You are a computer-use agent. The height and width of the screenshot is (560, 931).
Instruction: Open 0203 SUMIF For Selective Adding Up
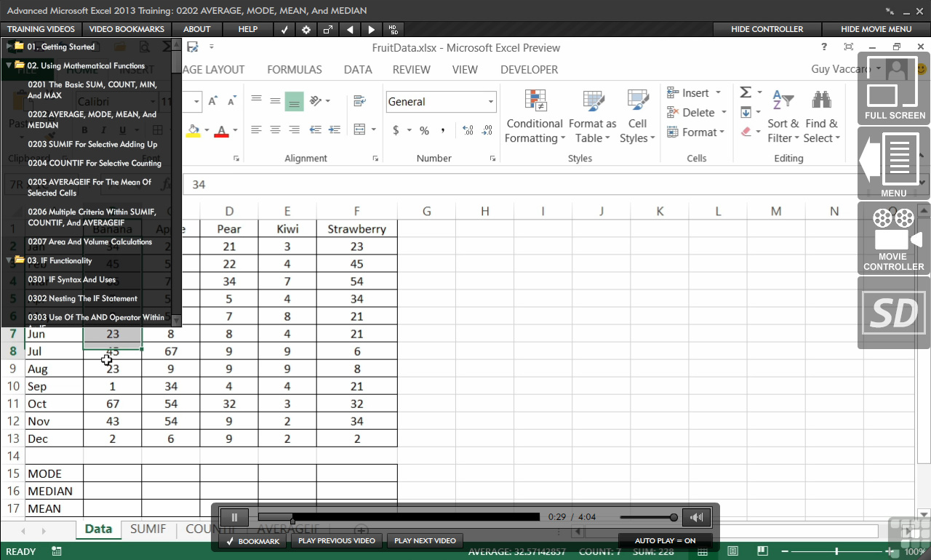[92, 144]
